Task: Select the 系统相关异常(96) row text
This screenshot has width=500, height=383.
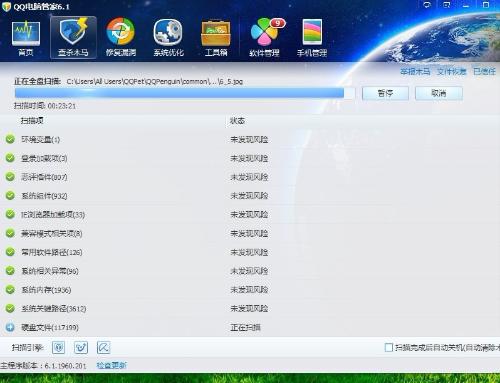Action: [x=50, y=271]
